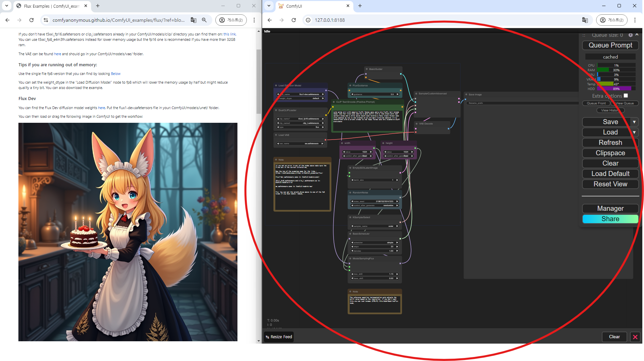The width and height of the screenshot is (644, 361).
Task: Close the ComfyUI browser tab
Action: 348,6
